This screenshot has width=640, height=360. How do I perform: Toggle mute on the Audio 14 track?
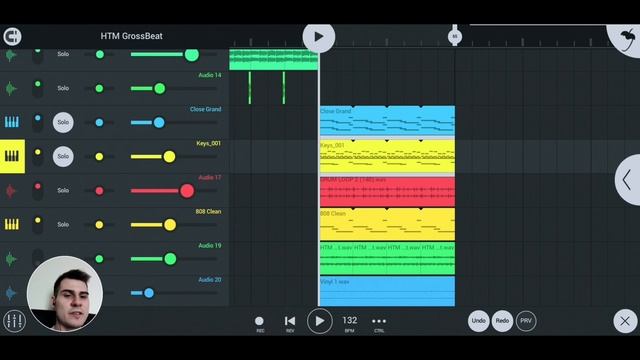[38, 88]
